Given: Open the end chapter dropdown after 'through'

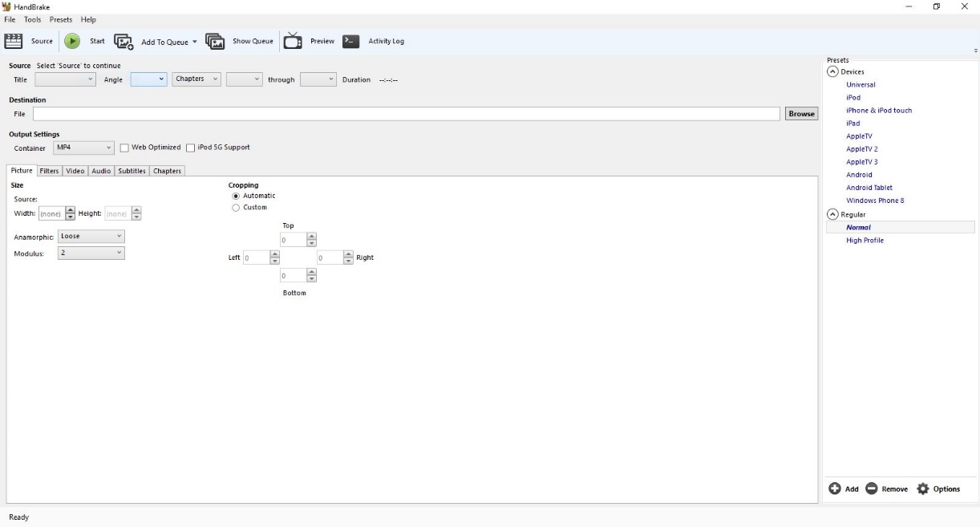Looking at the screenshot, I should click(x=318, y=79).
